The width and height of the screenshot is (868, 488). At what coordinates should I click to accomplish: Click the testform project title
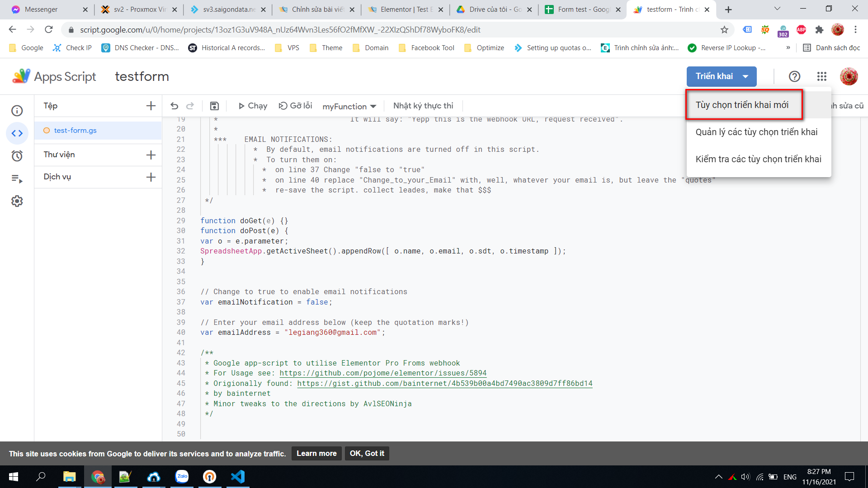142,76
